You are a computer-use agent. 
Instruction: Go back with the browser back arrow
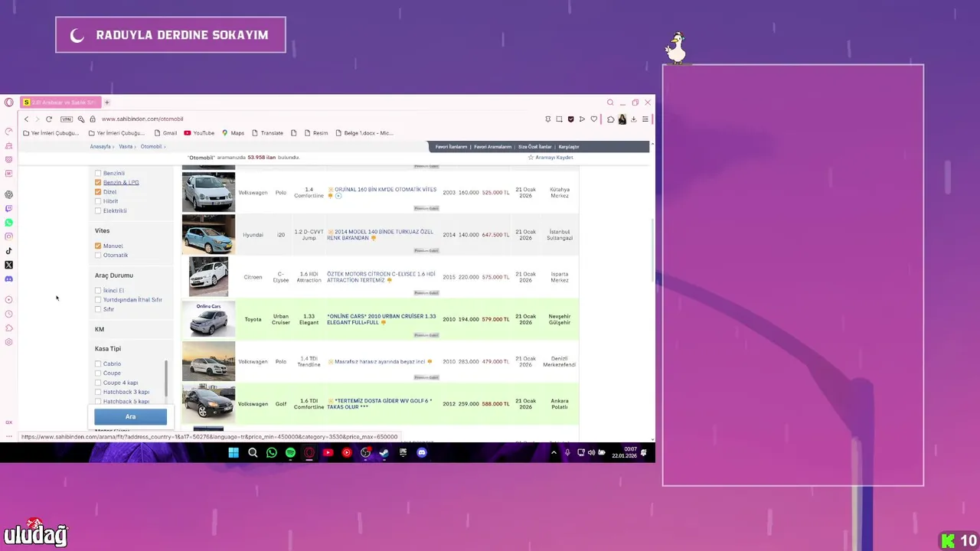(x=26, y=119)
